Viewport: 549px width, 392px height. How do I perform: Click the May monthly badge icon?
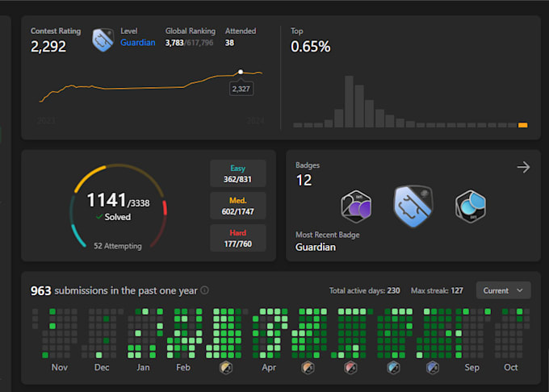pos(308,368)
